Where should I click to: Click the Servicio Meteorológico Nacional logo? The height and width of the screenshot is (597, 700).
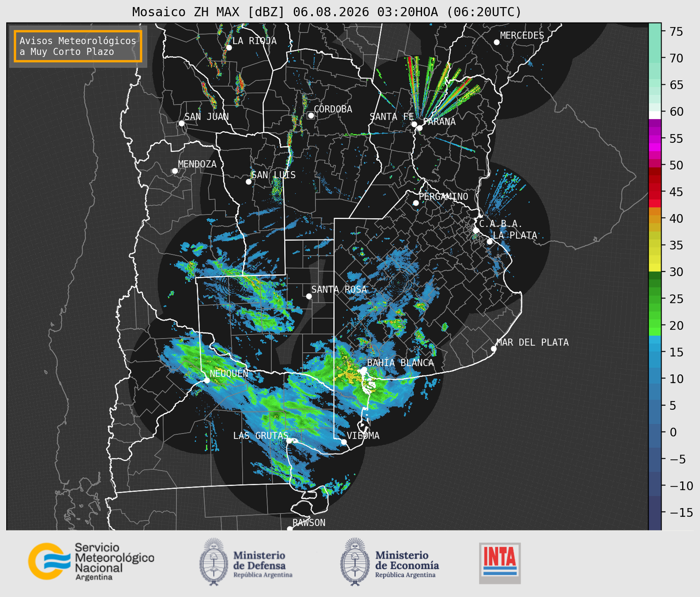[x=91, y=561]
